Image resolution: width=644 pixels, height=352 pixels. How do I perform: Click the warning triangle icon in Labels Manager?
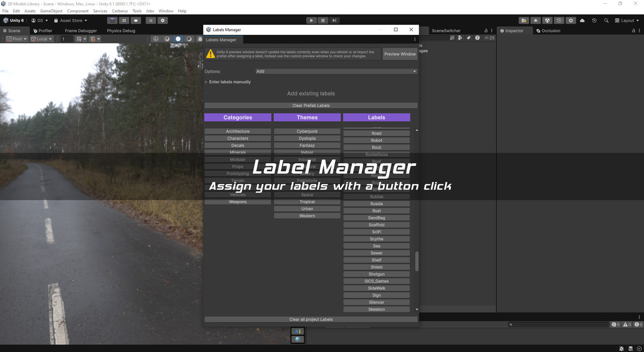pos(210,54)
